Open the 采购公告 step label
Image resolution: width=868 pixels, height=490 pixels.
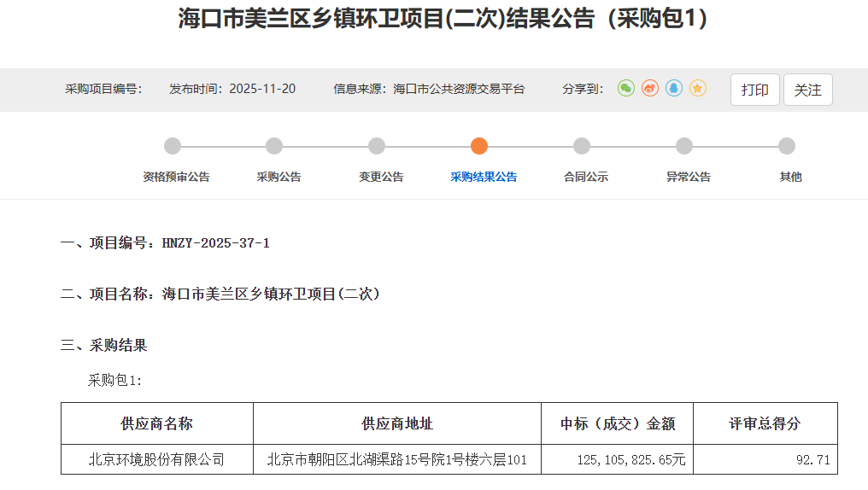pos(279,178)
